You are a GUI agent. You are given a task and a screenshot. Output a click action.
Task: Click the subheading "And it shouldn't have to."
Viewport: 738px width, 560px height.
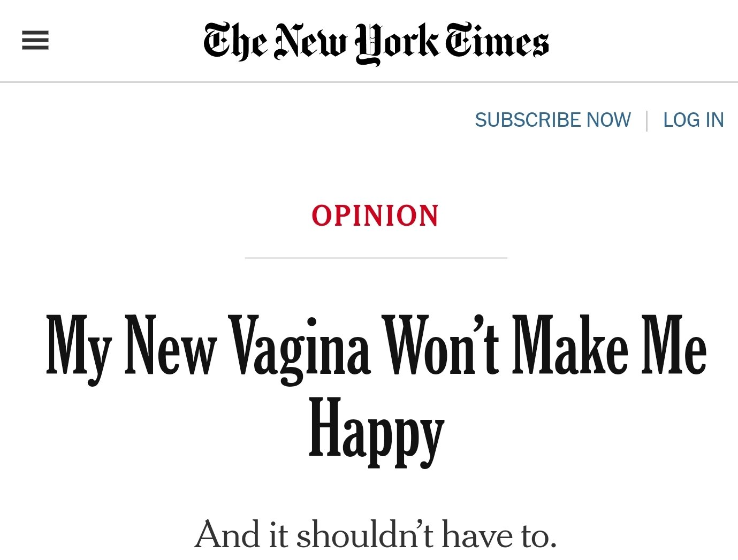pos(376,534)
